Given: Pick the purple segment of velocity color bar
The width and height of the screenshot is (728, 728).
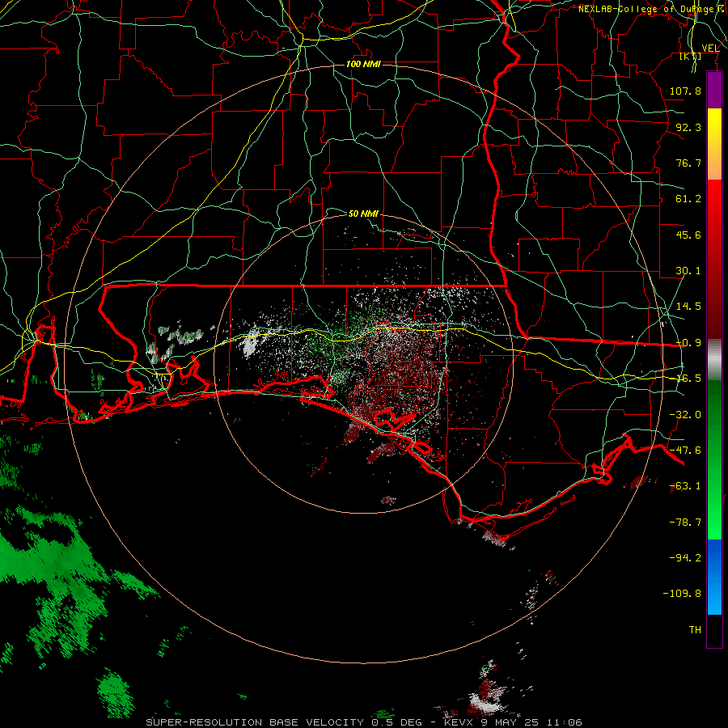Looking at the screenshot, I should (714, 90).
